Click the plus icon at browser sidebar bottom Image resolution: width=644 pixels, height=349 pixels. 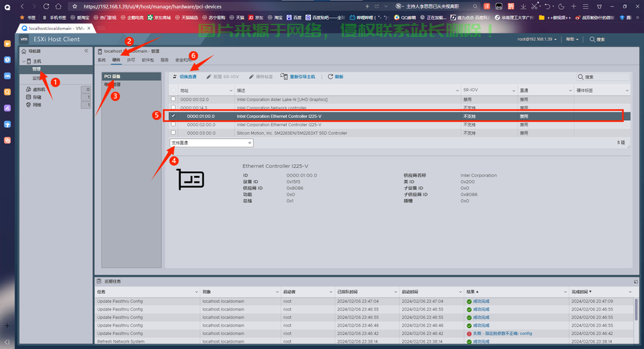[x=7, y=325]
